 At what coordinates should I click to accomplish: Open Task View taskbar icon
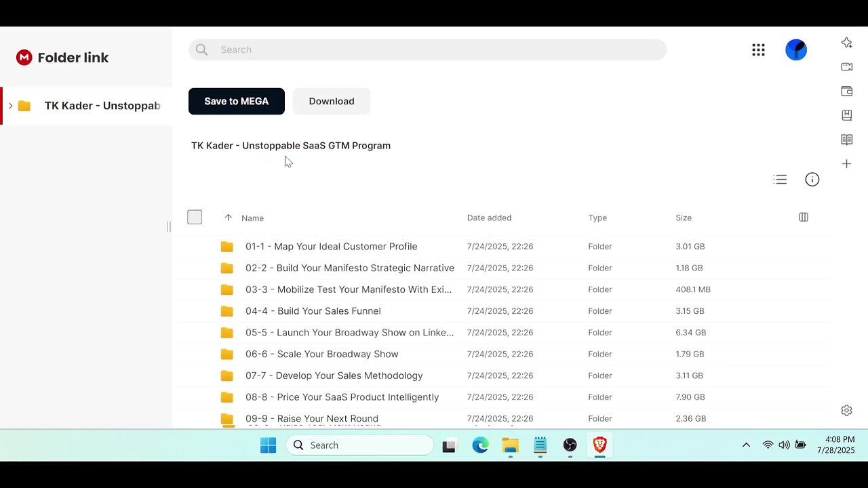point(448,446)
